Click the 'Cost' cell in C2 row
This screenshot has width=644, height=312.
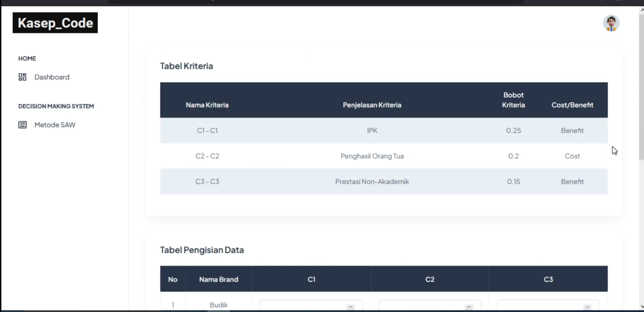tap(572, 156)
